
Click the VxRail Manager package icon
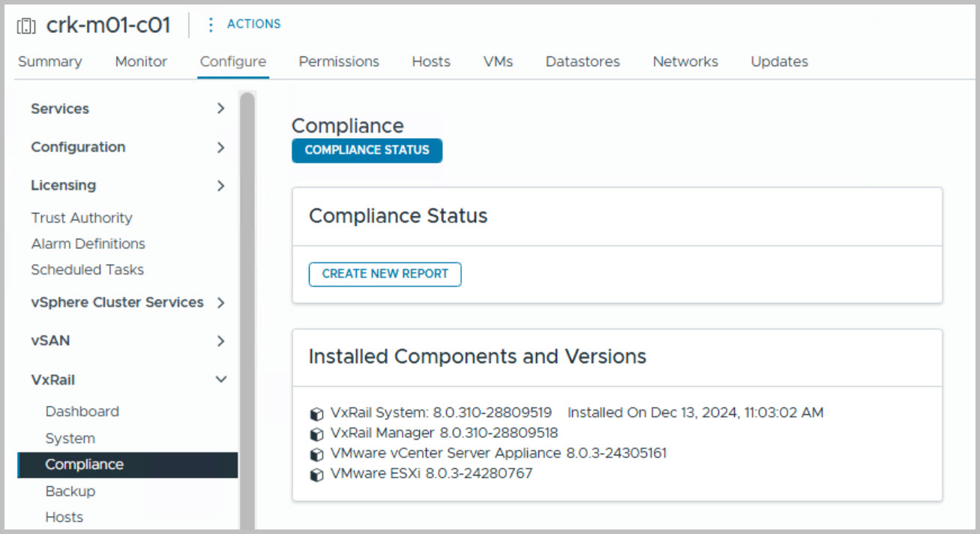click(x=317, y=433)
